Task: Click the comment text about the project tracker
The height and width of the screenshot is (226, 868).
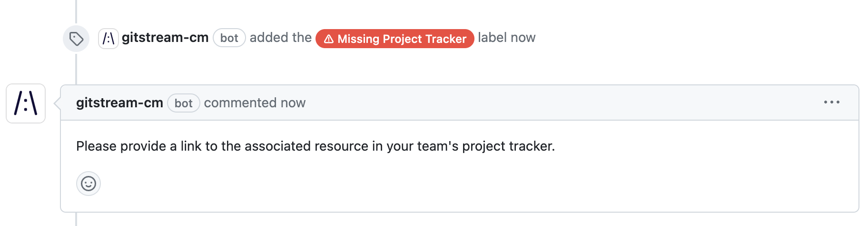Action: click(316, 146)
